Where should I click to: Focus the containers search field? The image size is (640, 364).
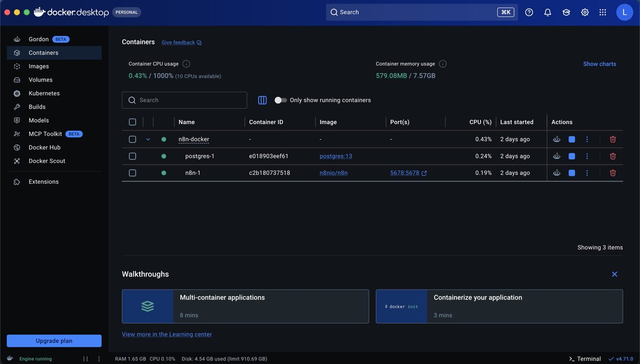coord(185,100)
